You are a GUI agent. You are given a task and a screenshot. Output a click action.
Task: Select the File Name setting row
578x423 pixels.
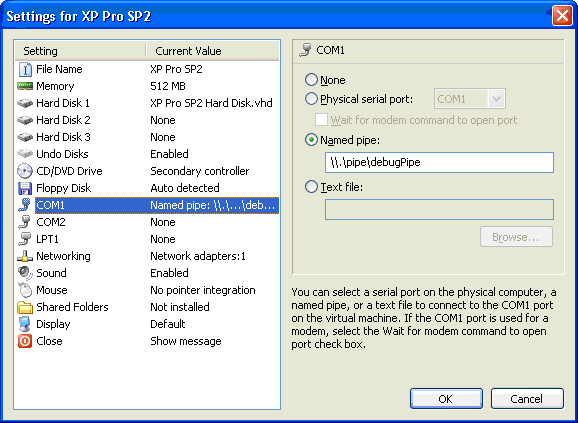[147, 69]
